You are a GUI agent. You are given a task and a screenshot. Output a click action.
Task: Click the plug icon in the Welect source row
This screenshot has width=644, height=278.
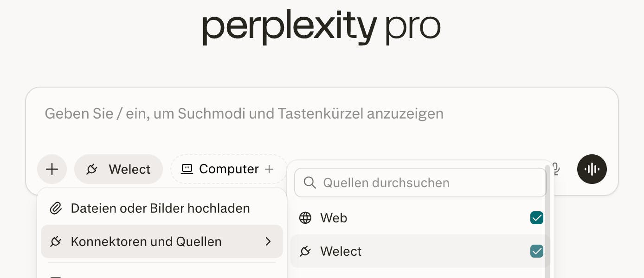(x=305, y=251)
